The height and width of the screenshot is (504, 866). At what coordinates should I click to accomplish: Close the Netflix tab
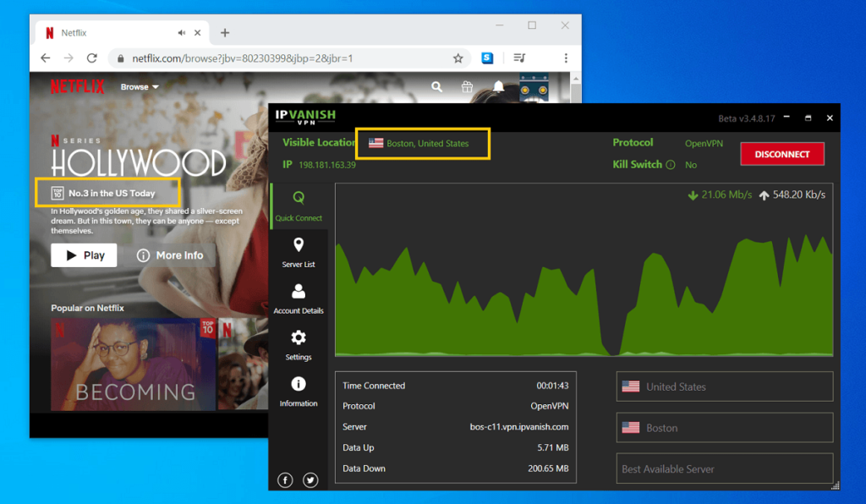197,33
